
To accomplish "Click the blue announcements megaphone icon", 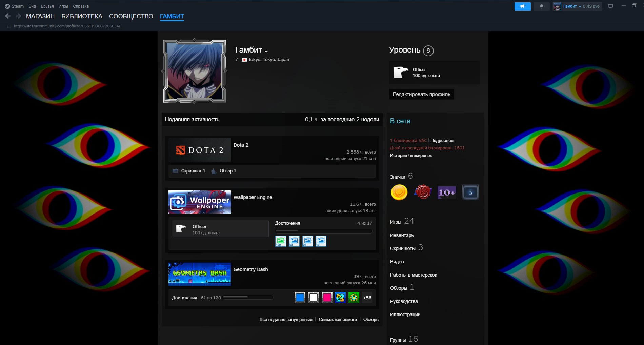I will (522, 6).
